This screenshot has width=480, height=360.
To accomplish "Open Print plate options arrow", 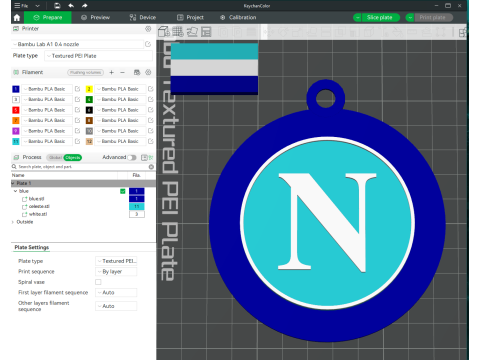I will 410,17.
